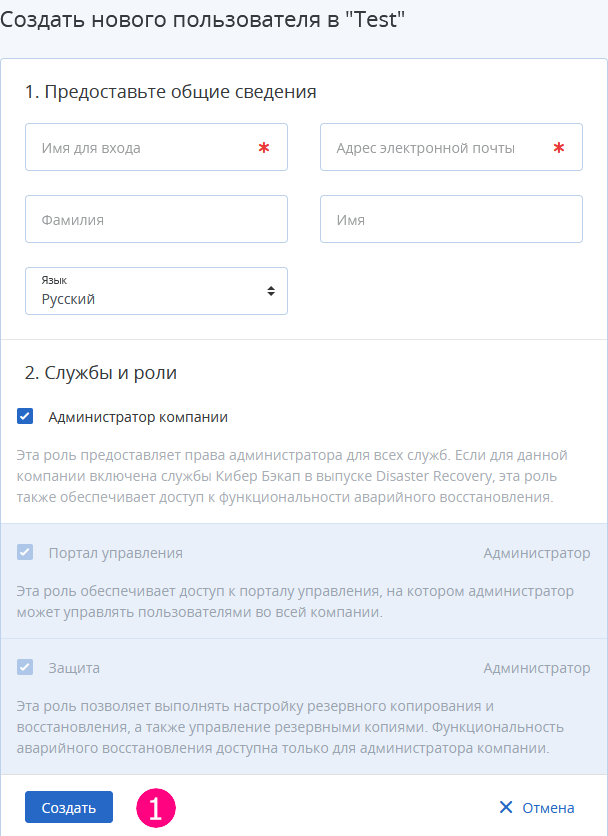
Task: Click the X icon beside Отмена
Action: coord(506,807)
